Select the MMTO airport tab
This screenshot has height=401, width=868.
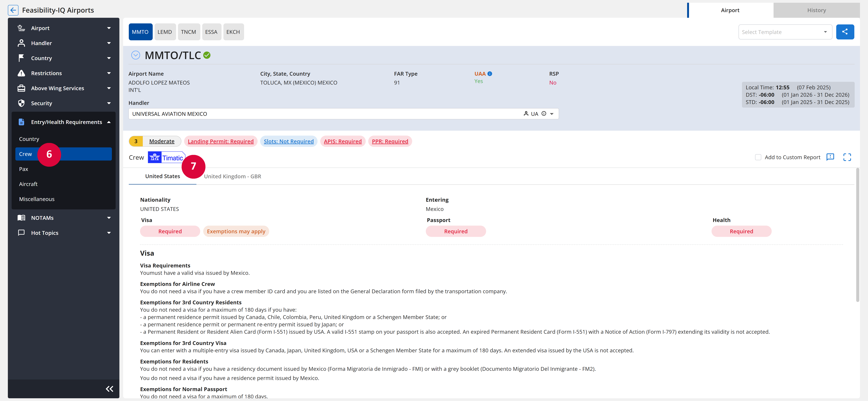[140, 32]
